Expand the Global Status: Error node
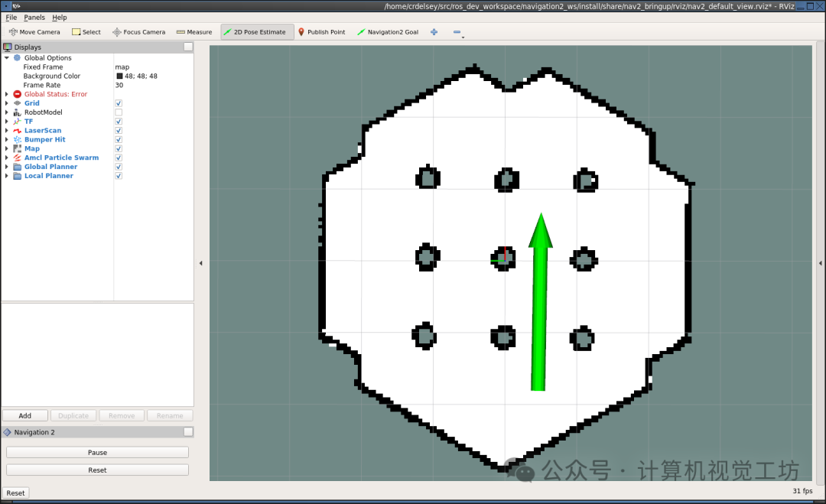Screen dimensions: 826x504 (6, 94)
